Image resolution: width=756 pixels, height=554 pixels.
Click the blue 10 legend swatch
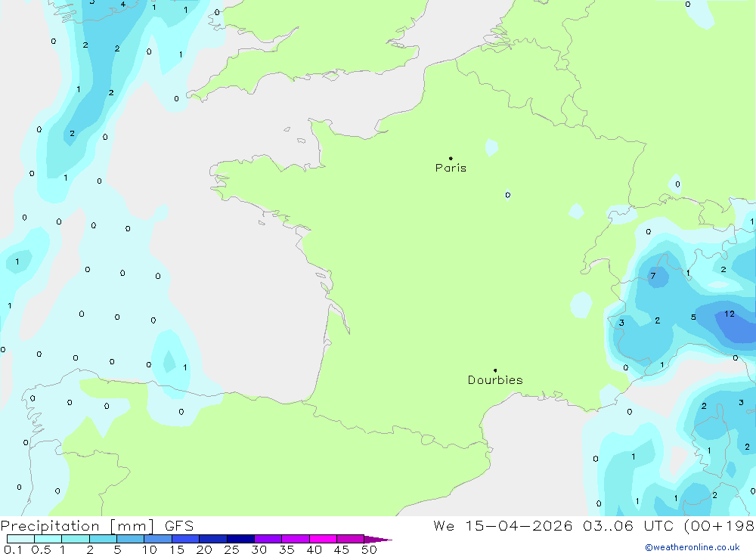click(x=158, y=539)
